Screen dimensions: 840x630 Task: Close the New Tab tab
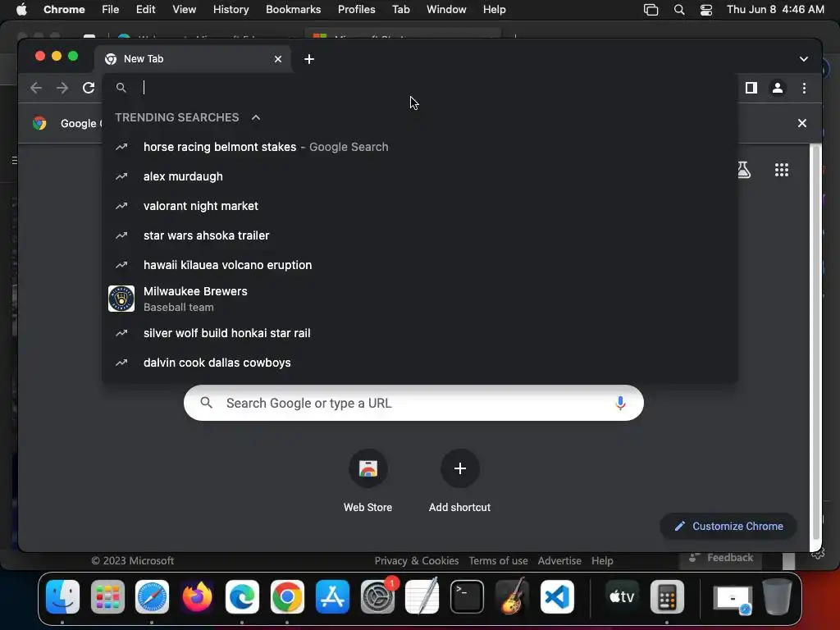278,59
